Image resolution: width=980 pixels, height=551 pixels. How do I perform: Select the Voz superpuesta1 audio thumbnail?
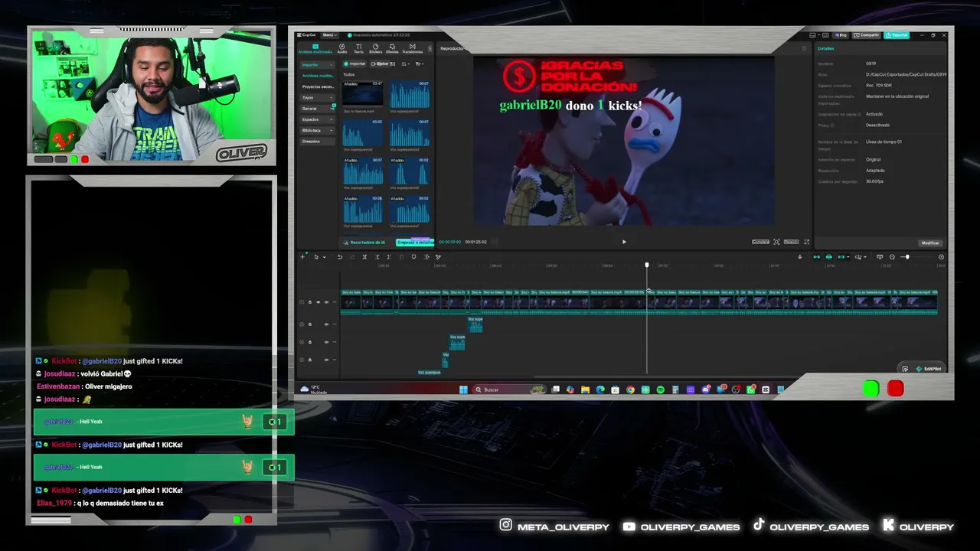pos(410,94)
